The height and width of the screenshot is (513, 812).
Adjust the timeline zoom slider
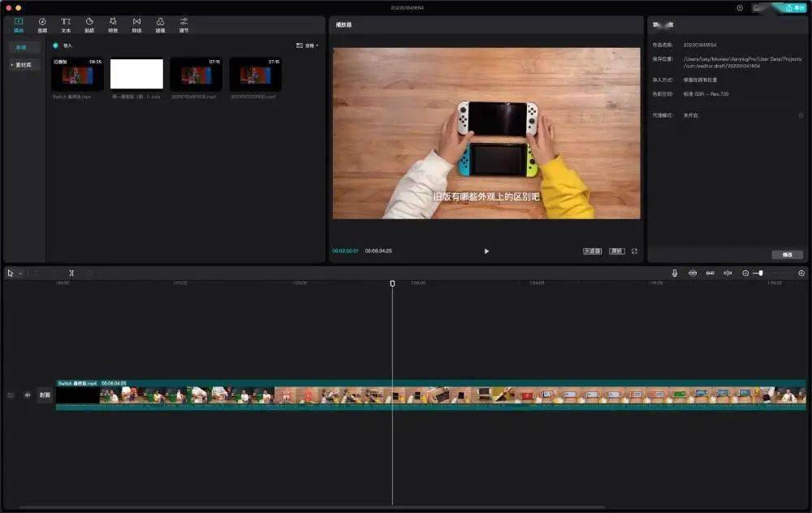760,273
